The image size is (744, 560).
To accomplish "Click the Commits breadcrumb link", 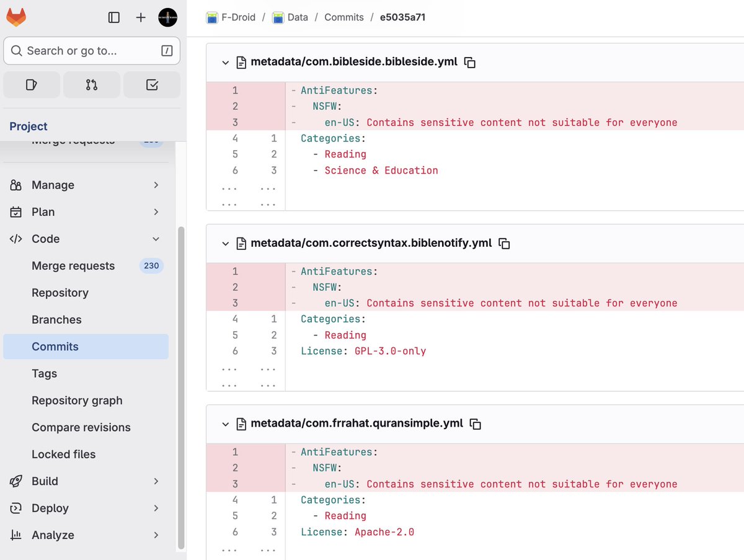I will [344, 17].
